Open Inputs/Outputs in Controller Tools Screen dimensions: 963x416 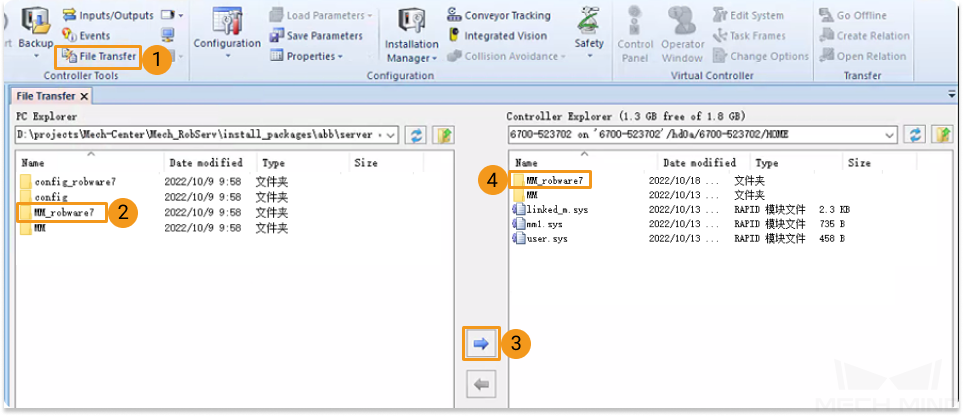tap(108, 15)
